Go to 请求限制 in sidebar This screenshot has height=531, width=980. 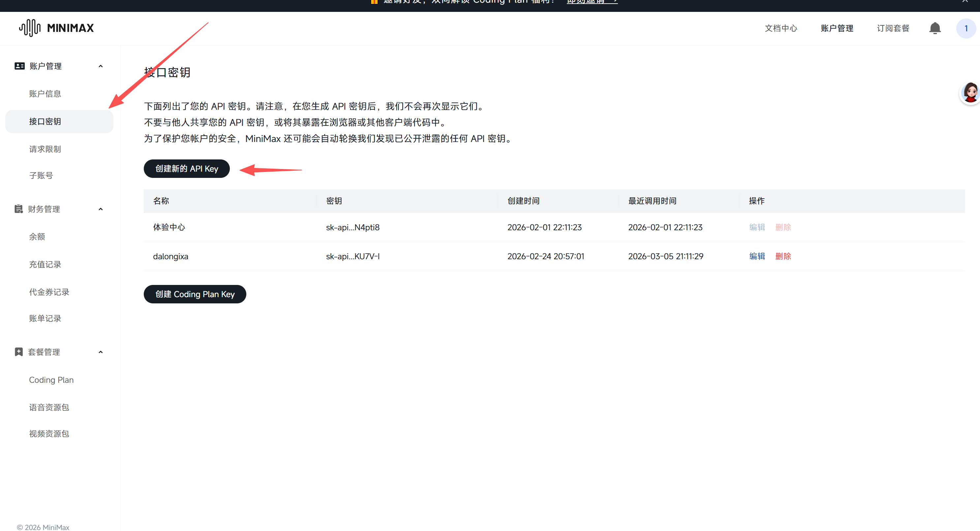coord(45,149)
